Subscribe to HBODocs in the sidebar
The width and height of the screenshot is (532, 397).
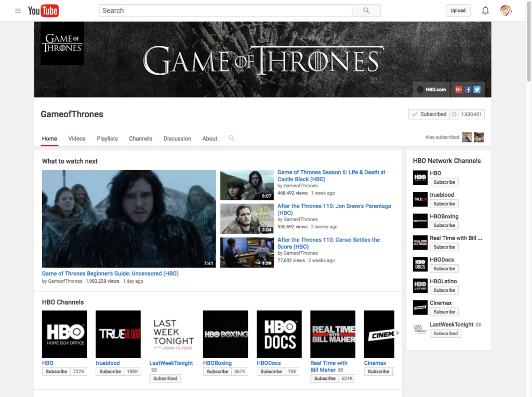[x=444, y=269]
